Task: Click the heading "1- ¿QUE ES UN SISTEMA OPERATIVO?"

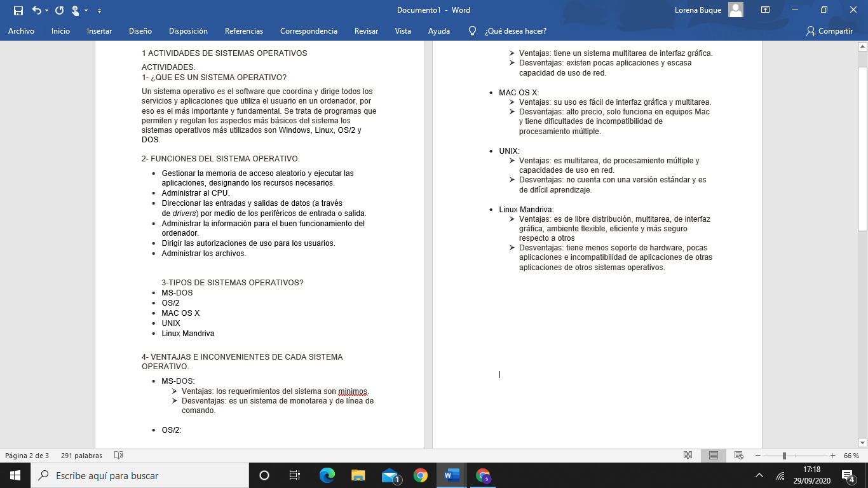Action: pyautogui.click(x=214, y=78)
